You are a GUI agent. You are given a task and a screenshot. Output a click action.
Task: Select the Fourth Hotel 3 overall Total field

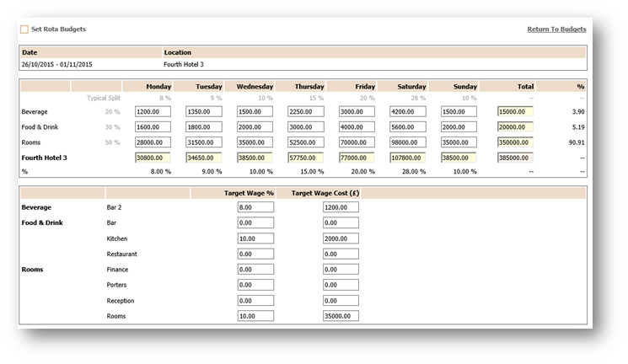coord(516,158)
